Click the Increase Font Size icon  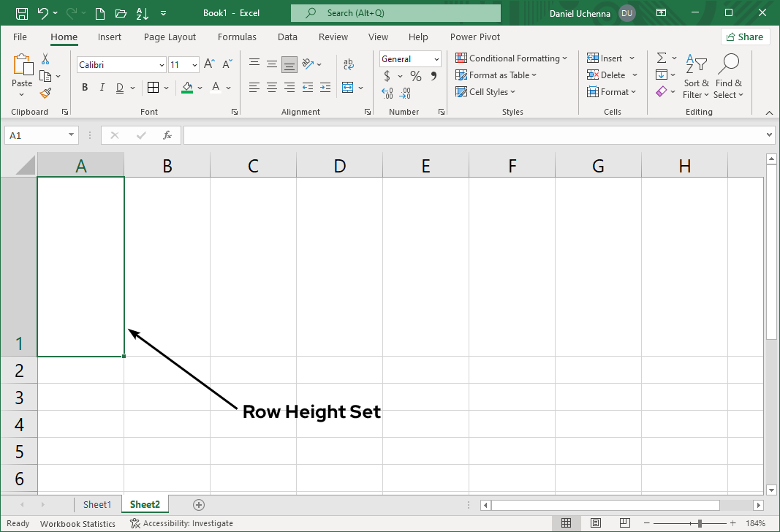[209, 64]
